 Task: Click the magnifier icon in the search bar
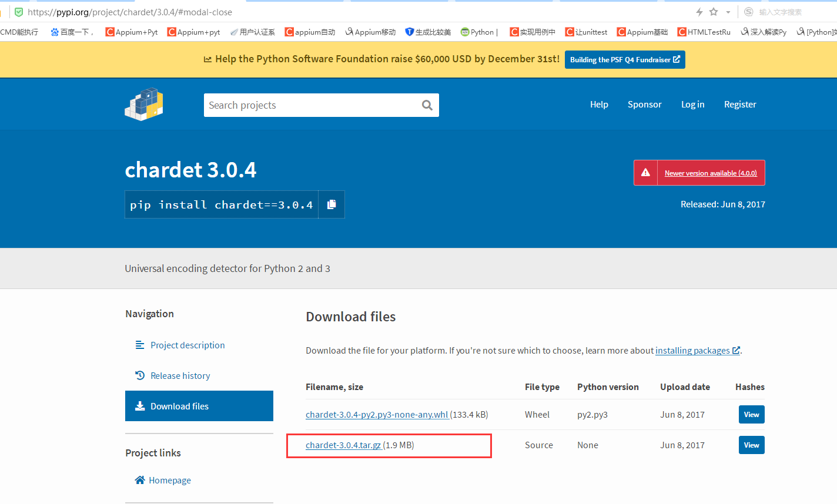pos(427,105)
